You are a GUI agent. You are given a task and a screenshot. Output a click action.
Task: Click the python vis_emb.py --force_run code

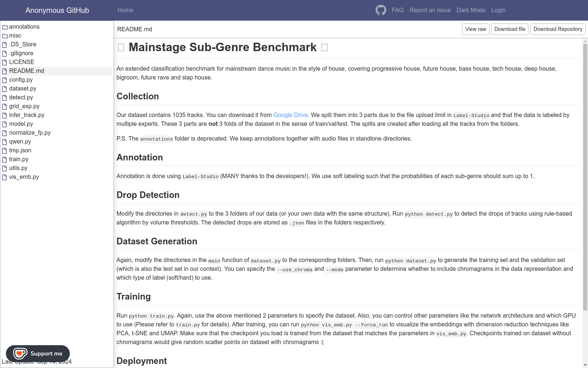point(344,325)
